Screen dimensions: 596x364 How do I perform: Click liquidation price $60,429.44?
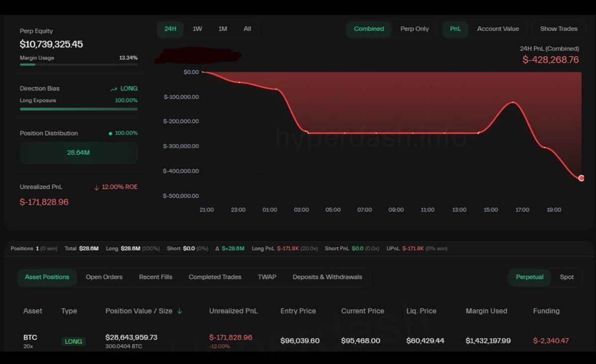point(425,341)
